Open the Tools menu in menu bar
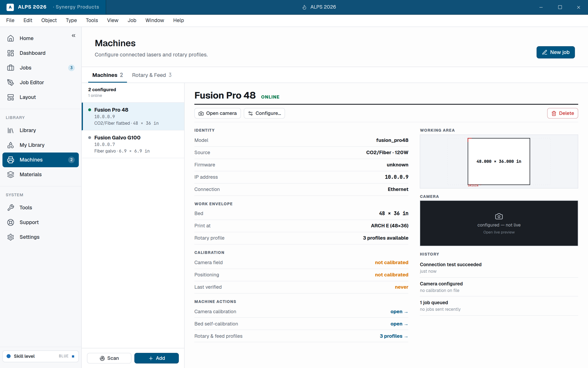 click(x=92, y=20)
